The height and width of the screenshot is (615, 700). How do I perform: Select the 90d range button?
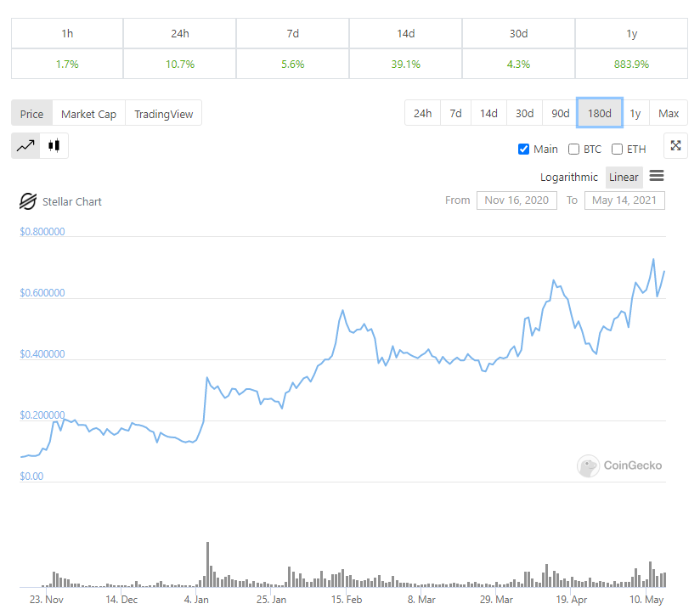(x=561, y=113)
